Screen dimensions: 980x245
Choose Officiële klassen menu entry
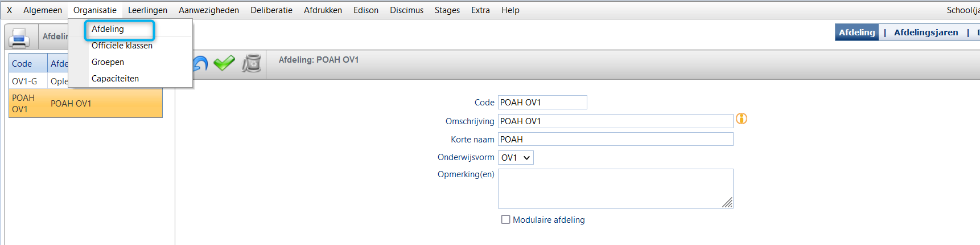click(x=122, y=46)
